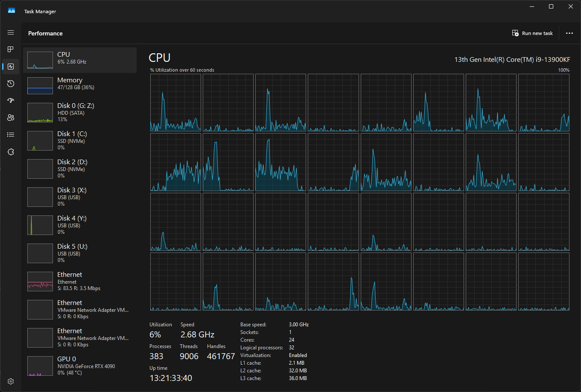
Task: Select Disk 1 (C:) SSD item
Action: 80,140
